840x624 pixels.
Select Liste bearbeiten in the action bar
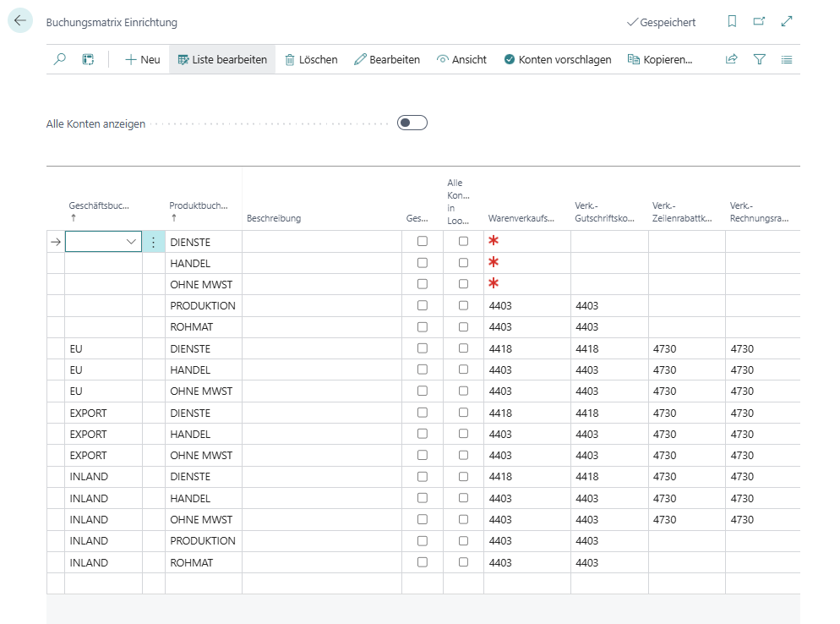(221, 59)
